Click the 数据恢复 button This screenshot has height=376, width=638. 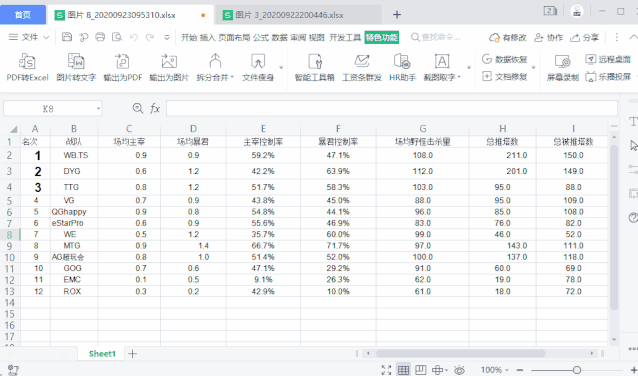(x=505, y=59)
